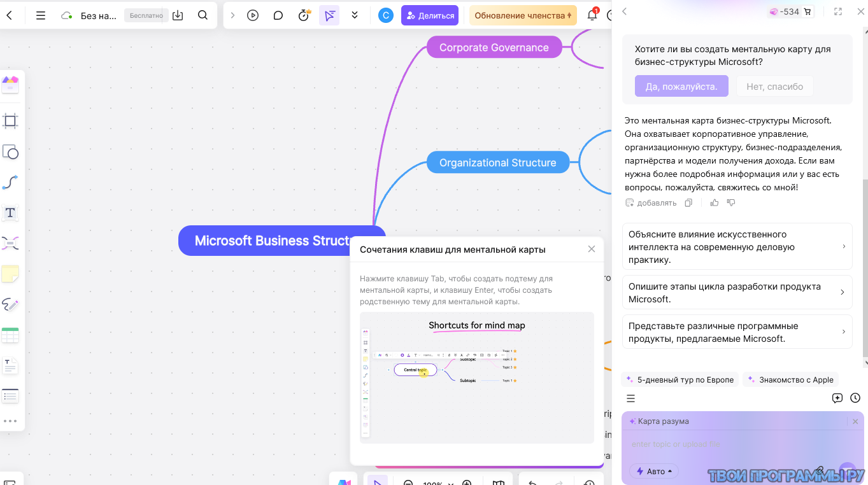
Task: Select the Corporate Governance node
Action: (x=494, y=47)
